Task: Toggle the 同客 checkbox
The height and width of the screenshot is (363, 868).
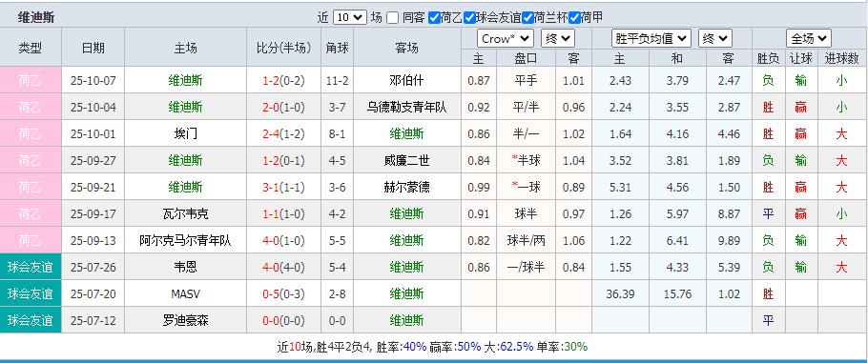Action: pos(392,18)
